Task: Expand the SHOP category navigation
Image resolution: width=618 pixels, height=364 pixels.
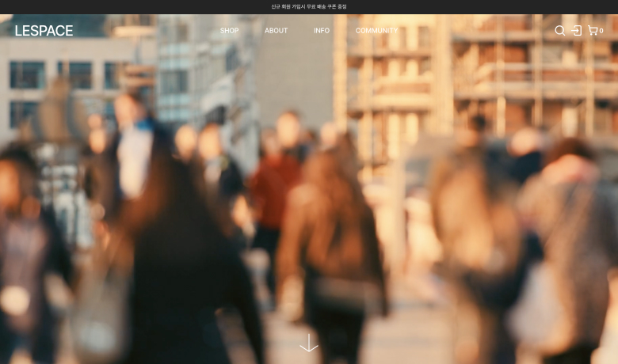Action: click(229, 31)
